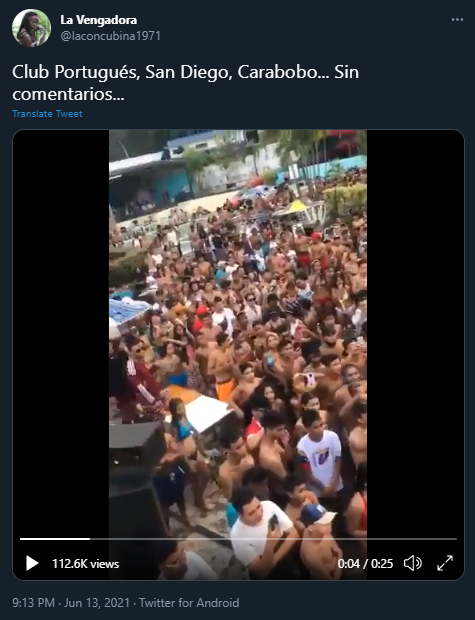Click the 0:04 / 0:25 time display

(x=365, y=563)
